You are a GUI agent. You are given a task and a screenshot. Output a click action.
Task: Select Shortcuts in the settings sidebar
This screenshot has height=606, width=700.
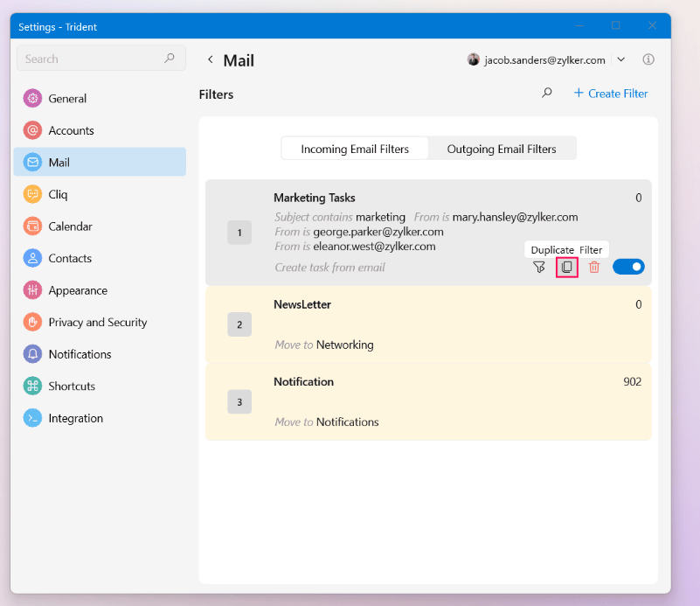[x=100, y=386]
